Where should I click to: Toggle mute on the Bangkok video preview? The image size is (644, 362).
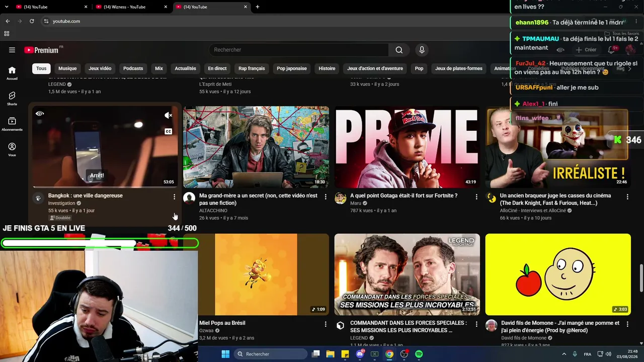[169, 116]
